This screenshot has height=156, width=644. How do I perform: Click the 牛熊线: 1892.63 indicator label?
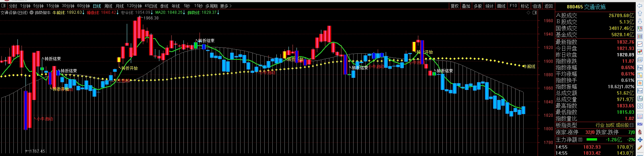tap(68, 12)
